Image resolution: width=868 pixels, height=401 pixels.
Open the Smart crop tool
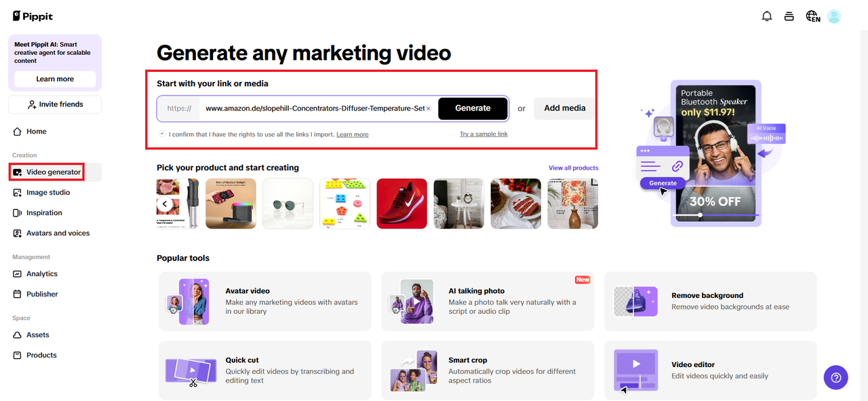pos(488,370)
